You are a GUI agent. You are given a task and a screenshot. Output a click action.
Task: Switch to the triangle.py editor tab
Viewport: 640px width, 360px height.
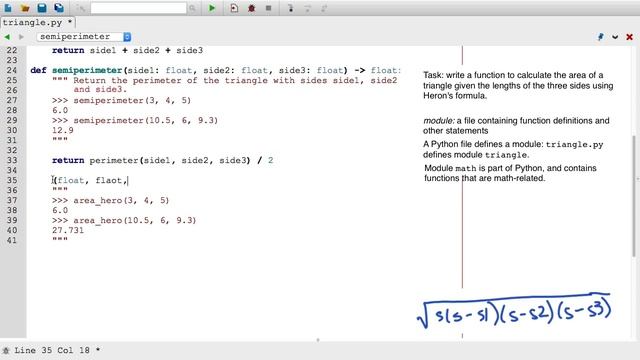[x=37, y=22]
